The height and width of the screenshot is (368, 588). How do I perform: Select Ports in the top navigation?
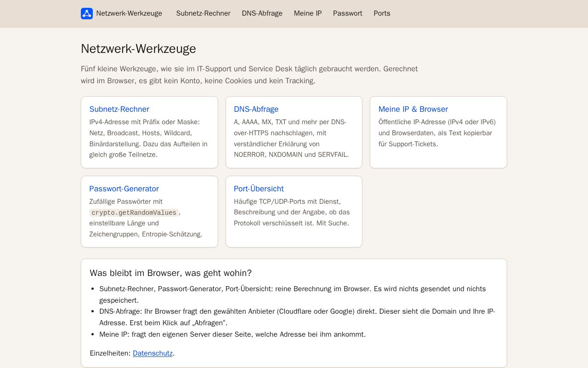382,13
